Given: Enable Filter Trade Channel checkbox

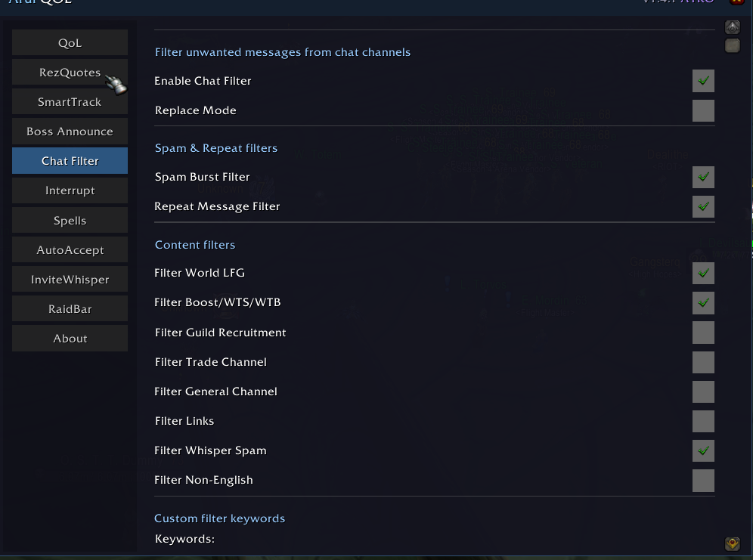Looking at the screenshot, I should [x=703, y=362].
